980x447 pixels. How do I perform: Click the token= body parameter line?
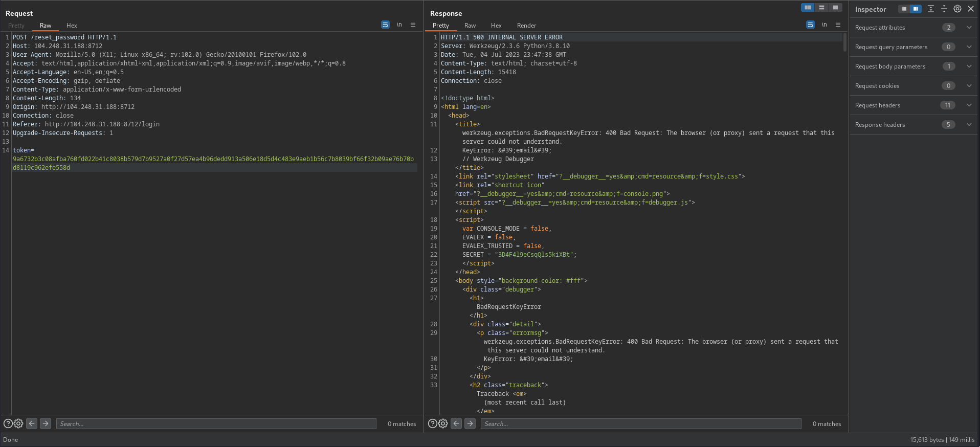(x=24, y=150)
